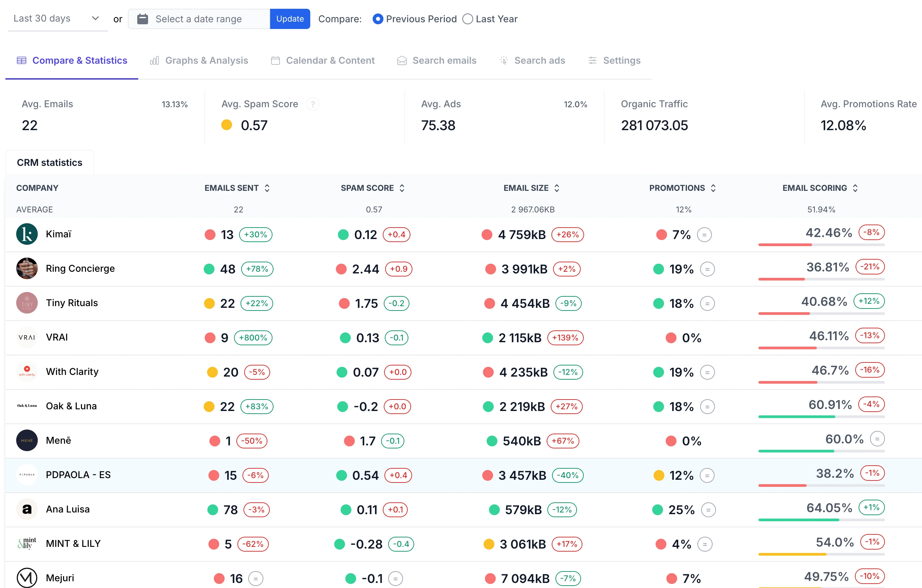This screenshot has width=922, height=588.
Task: Click the Mejuri logo
Action: pyautogui.click(x=27, y=577)
